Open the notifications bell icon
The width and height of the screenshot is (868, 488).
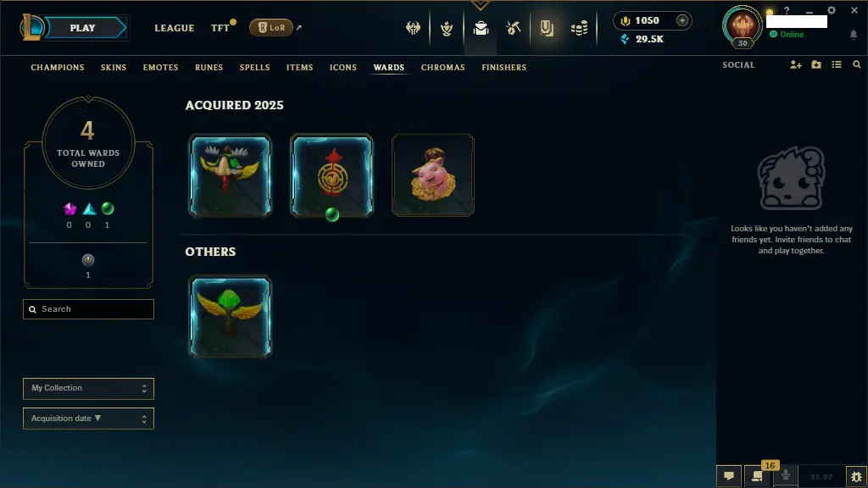(853, 35)
